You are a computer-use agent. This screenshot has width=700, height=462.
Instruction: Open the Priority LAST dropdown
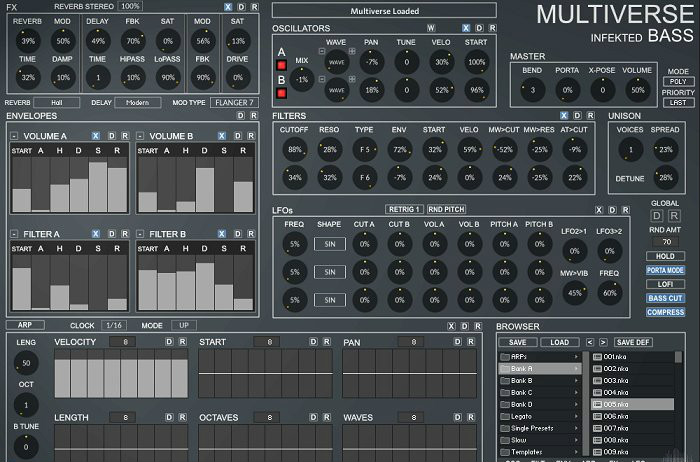(x=678, y=103)
